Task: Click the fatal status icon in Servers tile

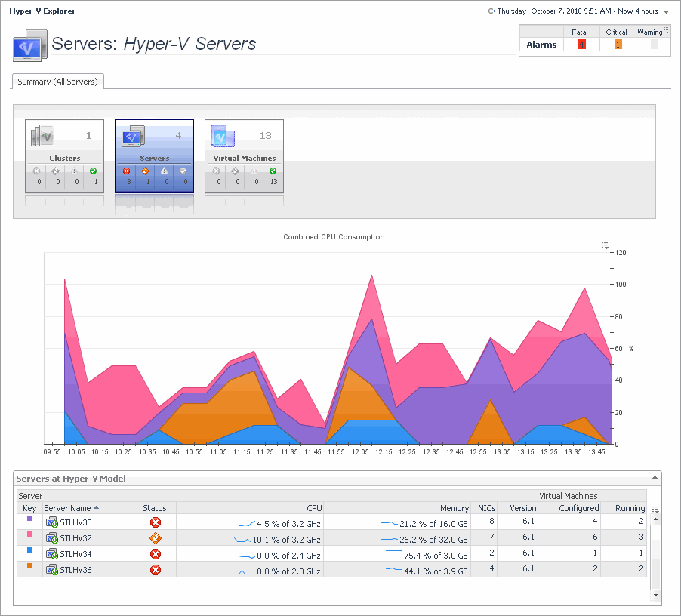Action: [x=126, y=171]
